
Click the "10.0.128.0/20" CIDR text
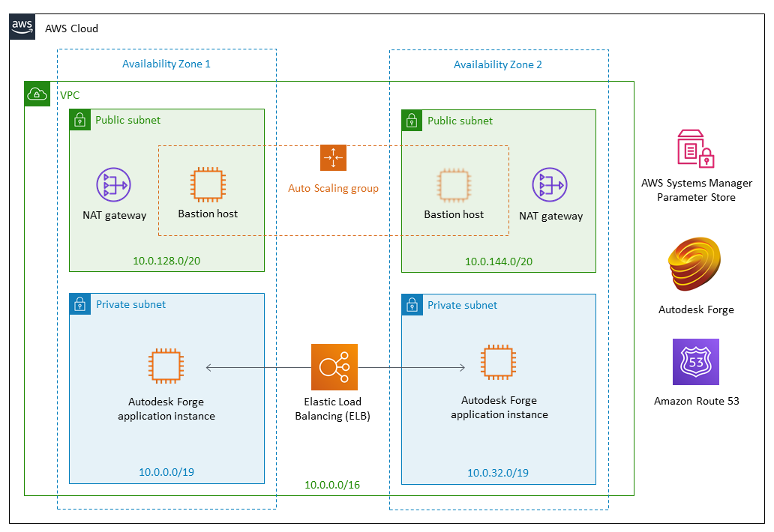[166, 261]
